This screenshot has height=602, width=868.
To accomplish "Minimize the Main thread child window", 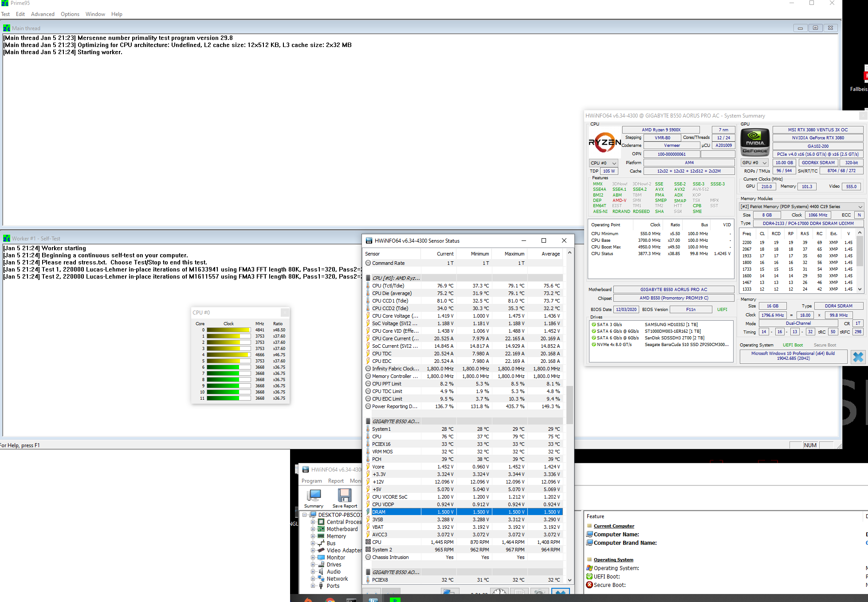I will (x=800, y=28).
